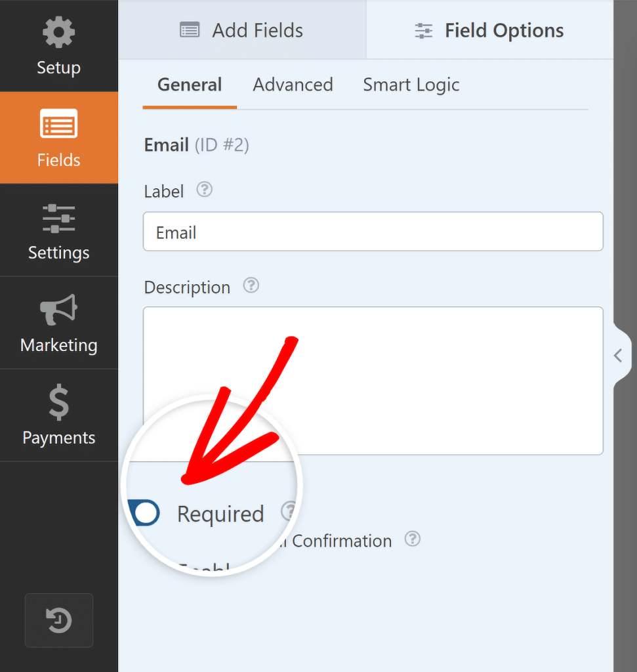Open the Setup panel
The image size is (637, 672).
point(58,45)
